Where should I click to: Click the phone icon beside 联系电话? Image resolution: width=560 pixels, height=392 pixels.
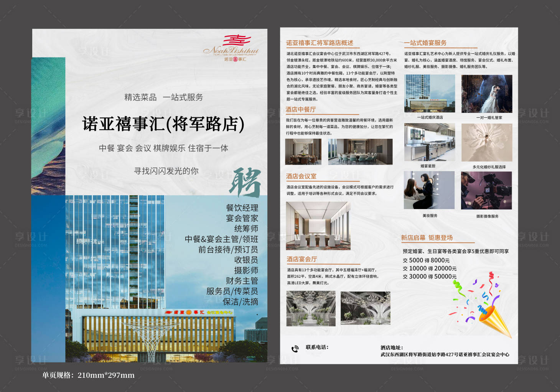pyautogui.click(x=295, y=349)
